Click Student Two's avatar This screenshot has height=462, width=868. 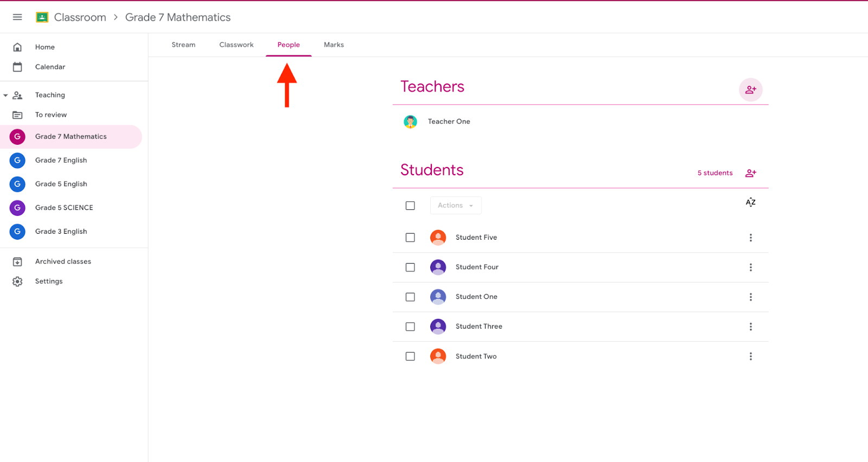[x=438, y=356]
